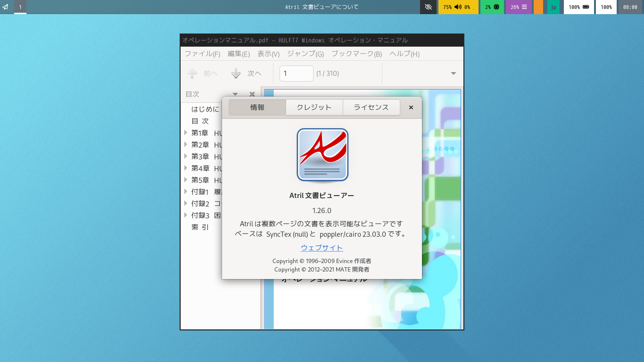Click the battery 100% indicator
The height and width of the screenshot is (362, 644).
[x=579, y=7]
